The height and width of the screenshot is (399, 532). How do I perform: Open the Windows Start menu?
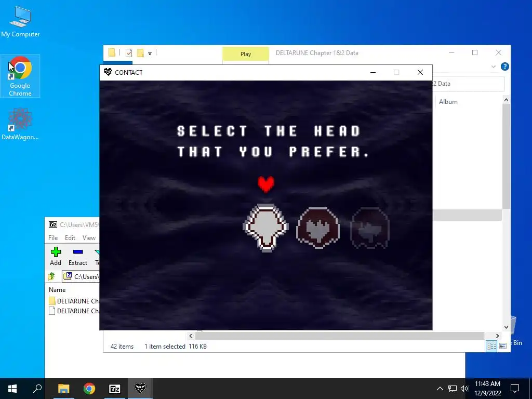click(x=12, y=389)
